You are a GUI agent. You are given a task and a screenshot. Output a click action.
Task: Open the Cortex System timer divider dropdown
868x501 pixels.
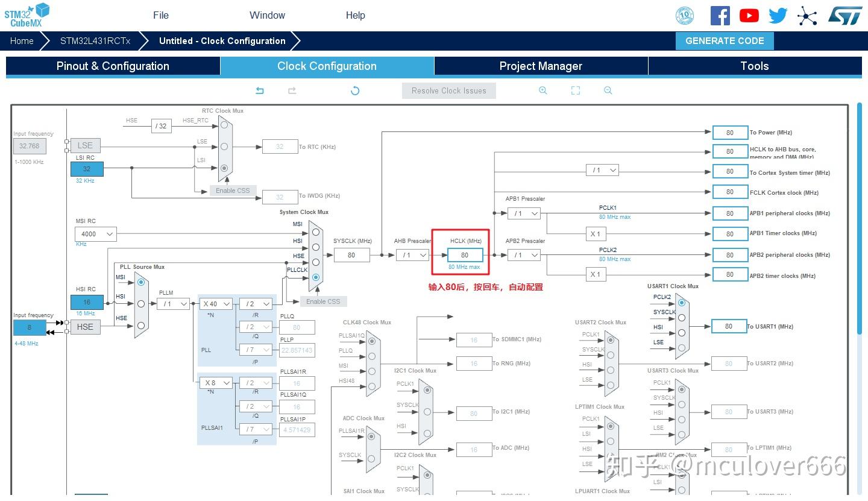pos(602,171)
